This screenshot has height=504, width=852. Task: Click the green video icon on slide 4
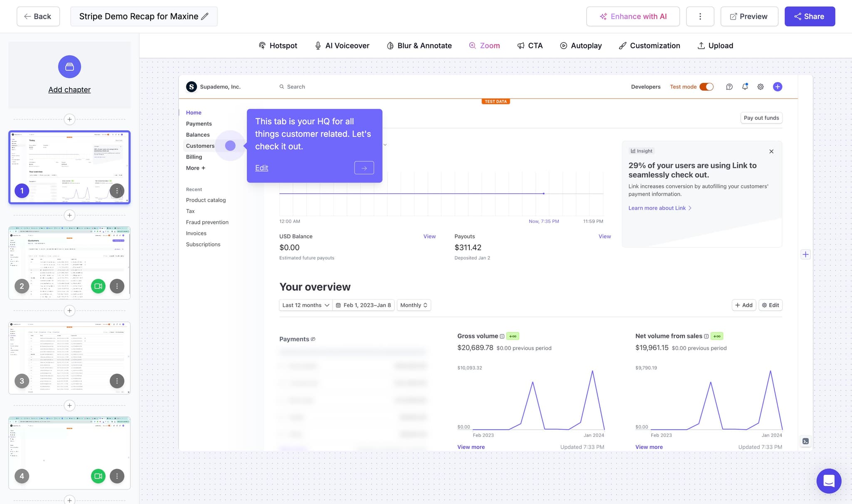[x=98, y=476]
